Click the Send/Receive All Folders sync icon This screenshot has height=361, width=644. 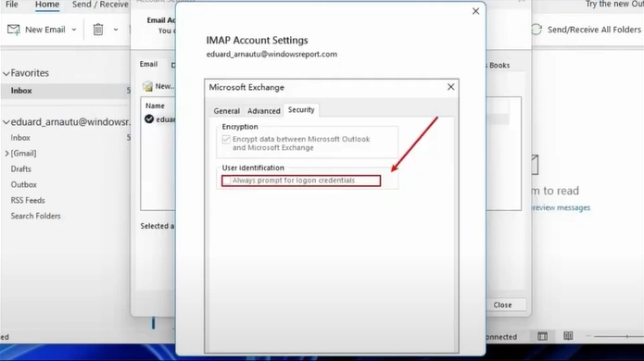[537, 30]
